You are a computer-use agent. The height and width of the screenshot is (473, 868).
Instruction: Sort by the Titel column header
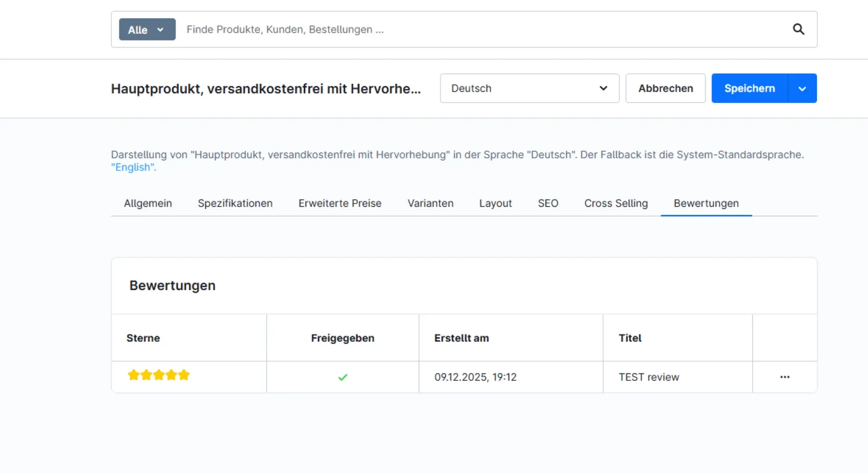[x=678, y=338]
